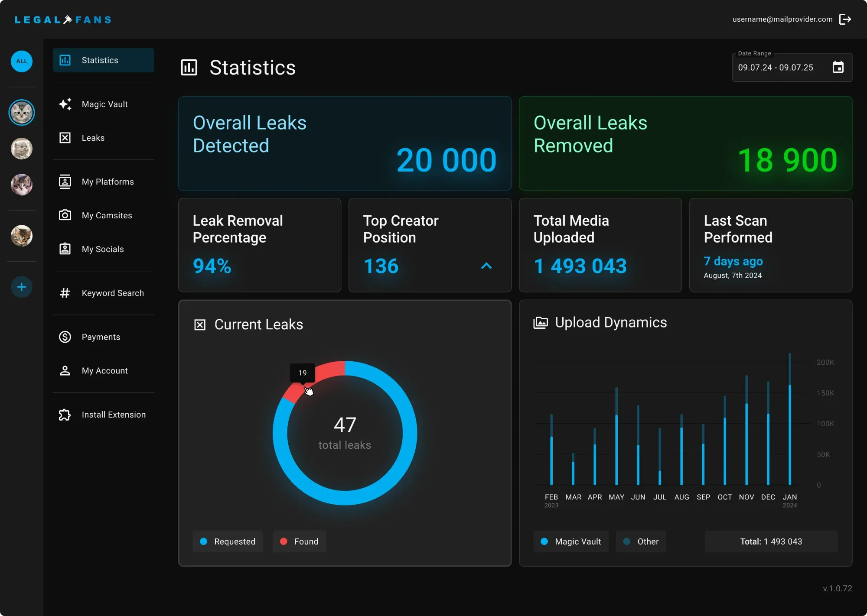
Task: Click the Overall Leaks Detected card
Action: click(x=345, y=143)
